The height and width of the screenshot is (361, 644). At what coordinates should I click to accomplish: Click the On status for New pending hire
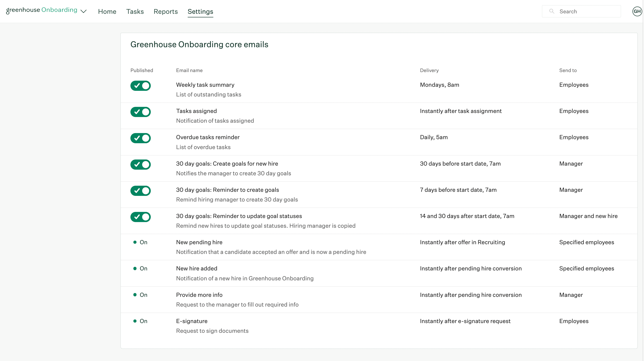point(141,242)
